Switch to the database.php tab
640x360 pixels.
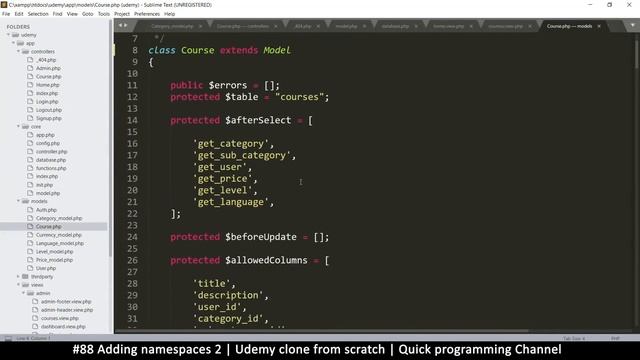coord(395,26)
